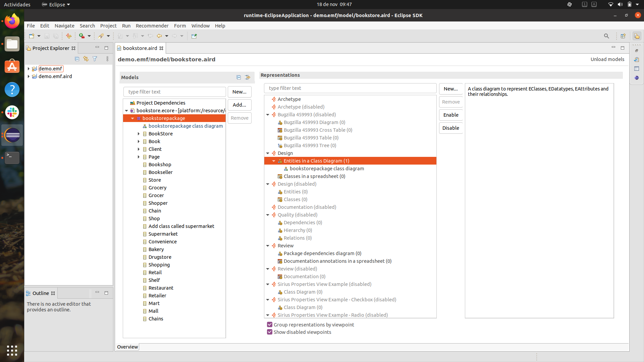644x362 pixels.
Task: Open the Navigate menu
Action: pos(64,26)
